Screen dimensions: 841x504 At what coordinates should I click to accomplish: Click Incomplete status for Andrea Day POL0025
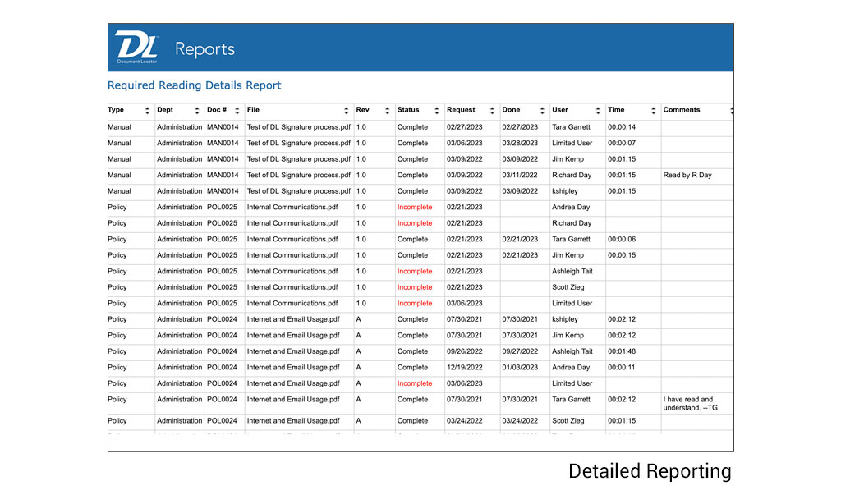pyautogui.click(x=415, y=208)
